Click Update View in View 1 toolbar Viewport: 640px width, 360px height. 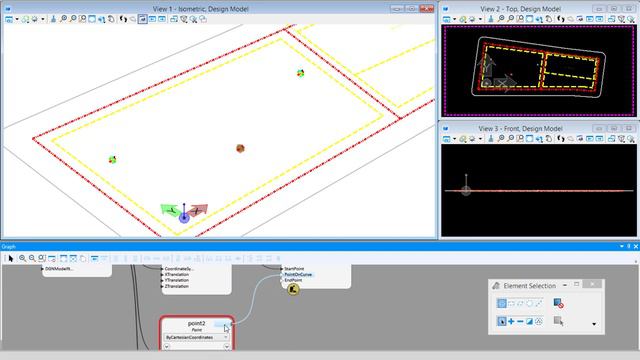click(x=53, y=19)
